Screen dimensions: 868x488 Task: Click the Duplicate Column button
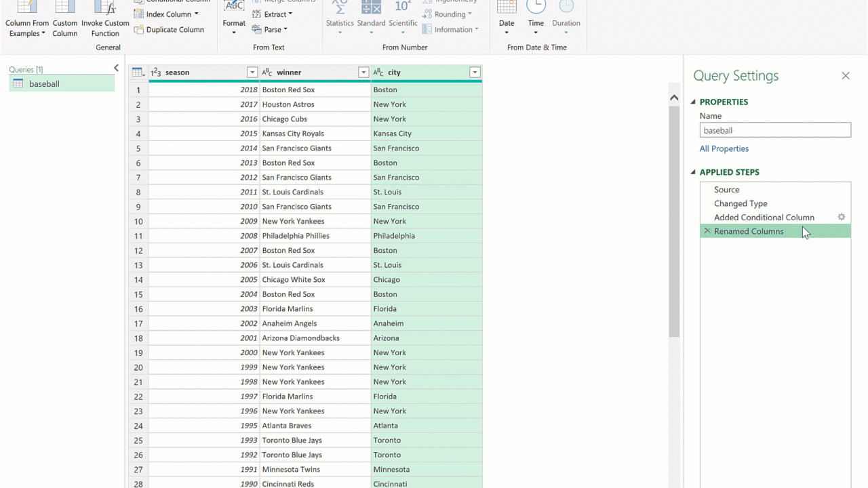(169, 30)
